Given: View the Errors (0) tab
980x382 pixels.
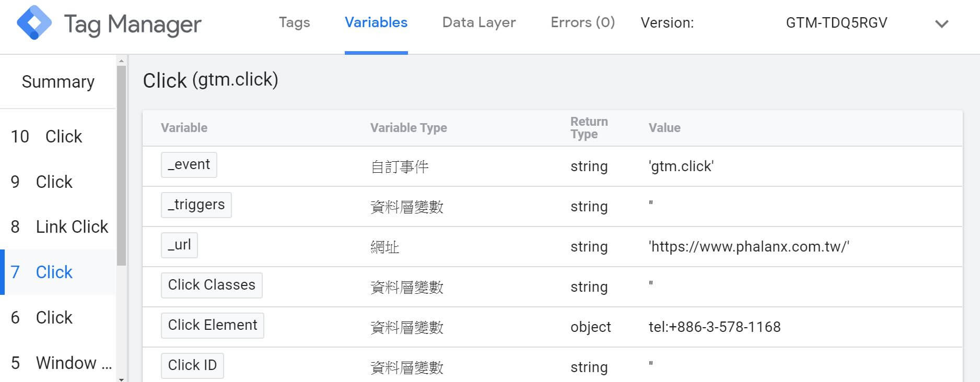Looking at the screenshot, I should (582, 22).
